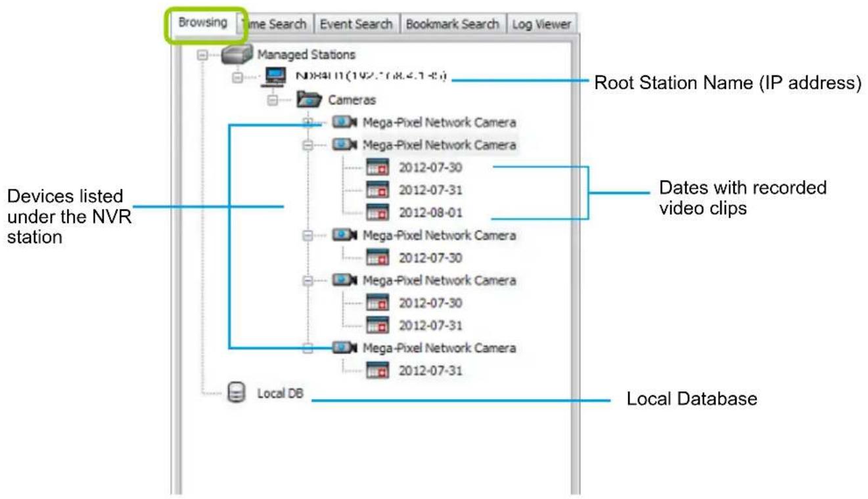Open the Event Search tab
This screenshot has width=868, height=499.
[356, 24]
